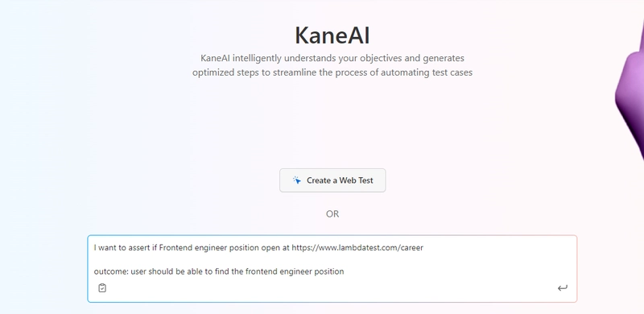Viewport: 644px width, 314px height.
Task: Click the words 'Web Test' on the button
Action: point(357,180)
